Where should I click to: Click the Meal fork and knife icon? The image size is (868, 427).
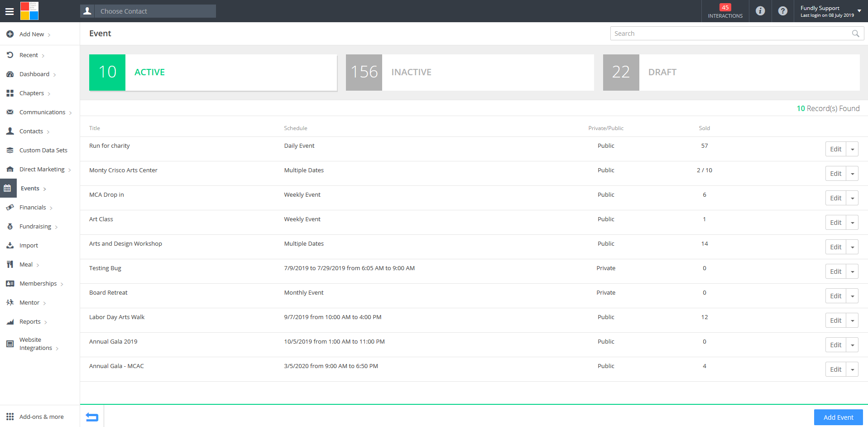[x=10, y=264]
